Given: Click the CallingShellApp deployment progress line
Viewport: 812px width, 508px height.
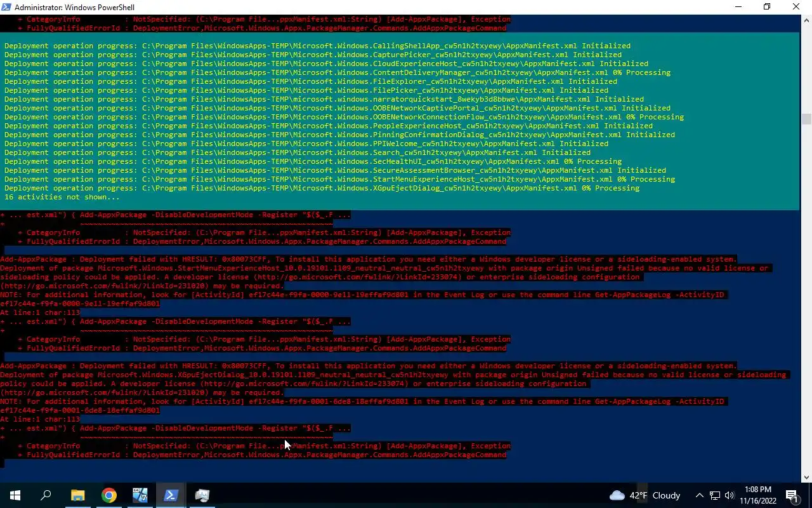Looking at the screenshot, I should pyautogui.click(x=317, y=46).
